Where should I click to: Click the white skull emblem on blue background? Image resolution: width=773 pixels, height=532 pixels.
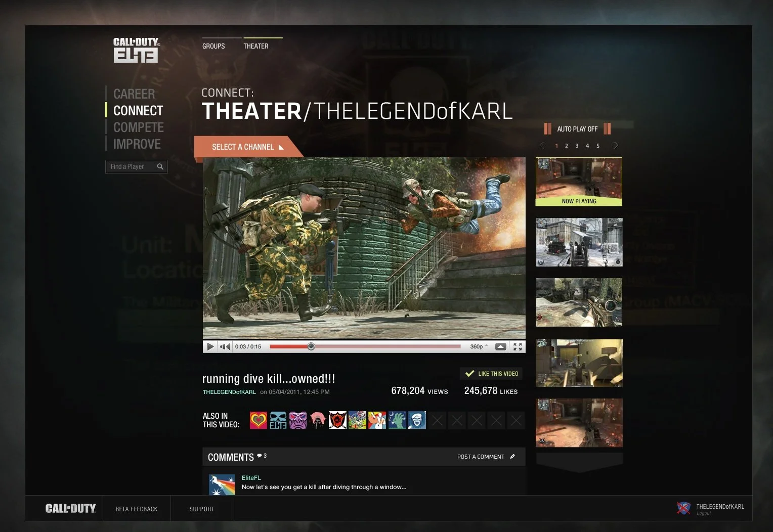coord(417,420)
